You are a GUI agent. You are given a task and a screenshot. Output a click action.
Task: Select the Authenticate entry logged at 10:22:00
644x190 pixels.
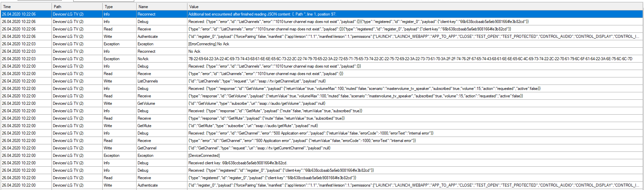pos(147,185)
